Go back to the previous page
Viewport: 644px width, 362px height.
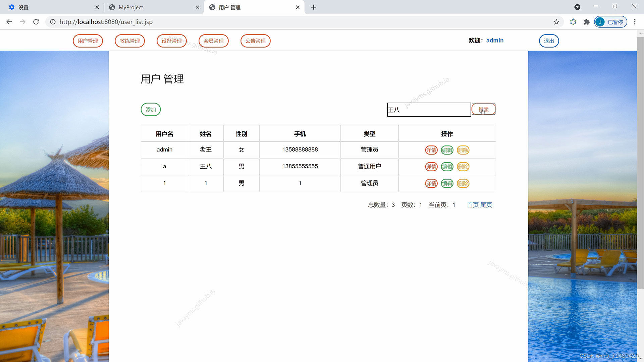(x=9, y=22)
